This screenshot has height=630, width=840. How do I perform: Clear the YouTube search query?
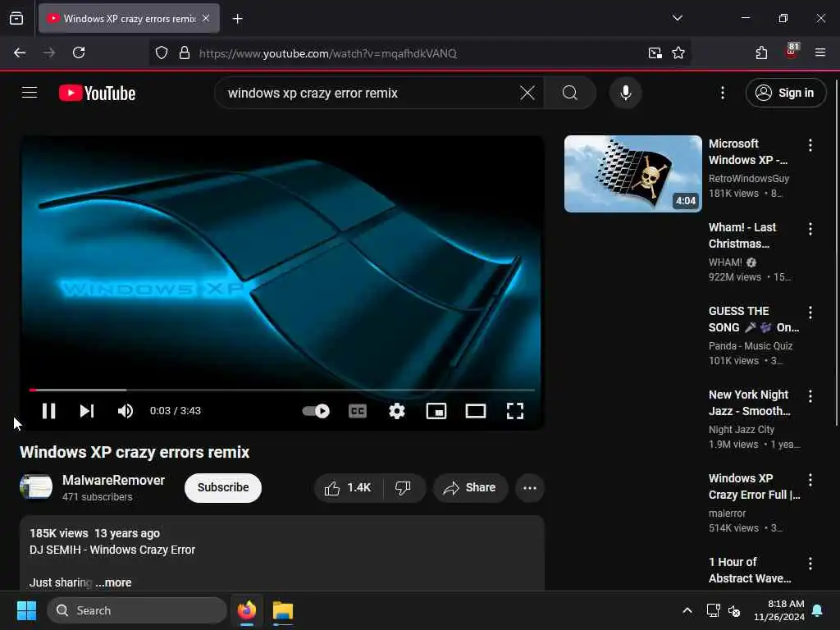tap(527, 94)
